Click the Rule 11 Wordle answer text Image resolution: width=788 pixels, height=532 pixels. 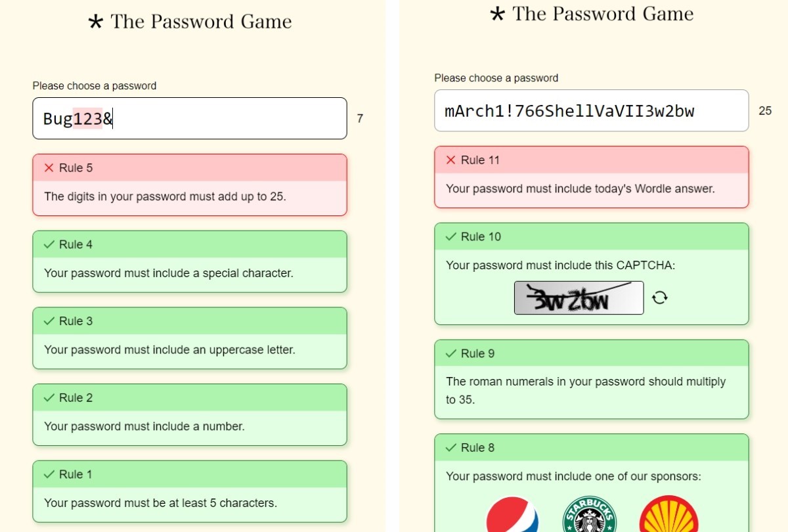click(580, 189)
